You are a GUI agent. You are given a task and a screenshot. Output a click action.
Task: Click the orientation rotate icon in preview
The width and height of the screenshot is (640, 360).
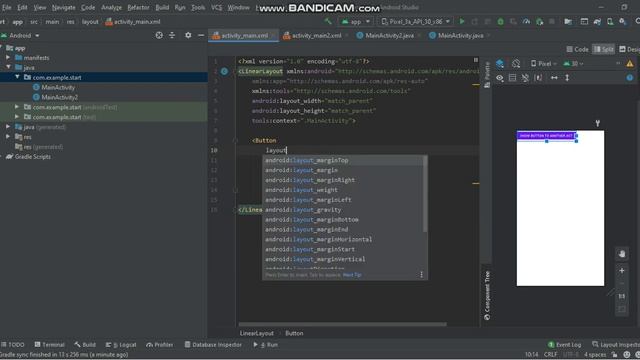(516, 63)
